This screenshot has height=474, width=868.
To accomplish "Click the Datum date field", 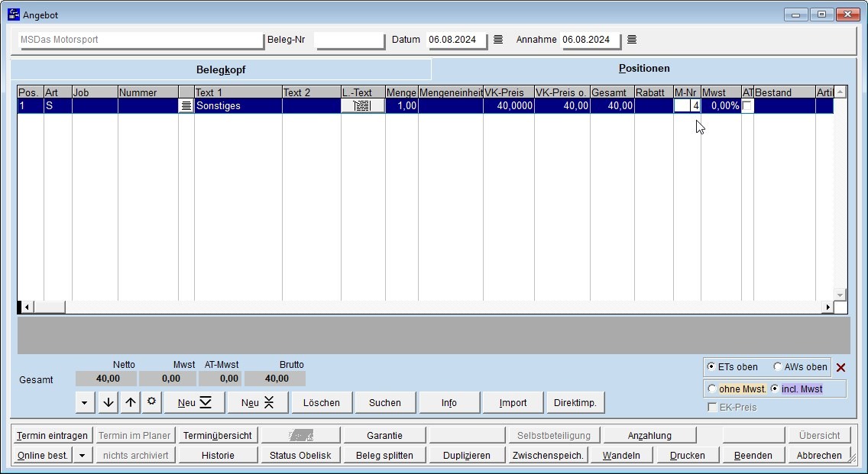I will (x=457, y=40).
